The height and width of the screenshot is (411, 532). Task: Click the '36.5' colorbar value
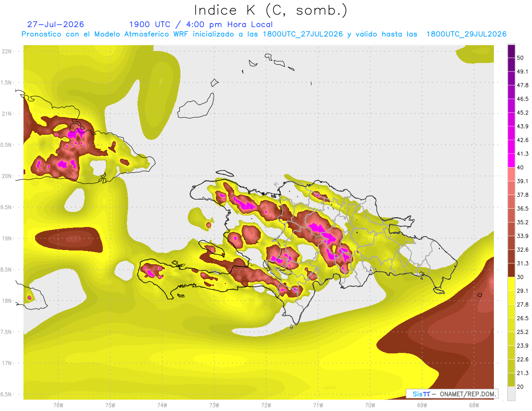coord(523,208)
